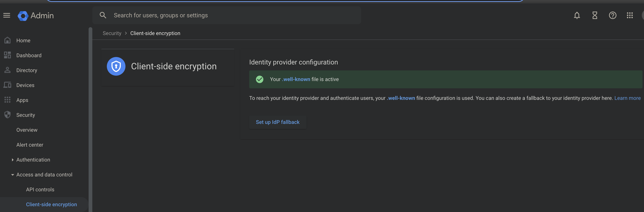This screenshot has width=644, height=212.
Task: Click the Learn more link
Action: (627, 98)
